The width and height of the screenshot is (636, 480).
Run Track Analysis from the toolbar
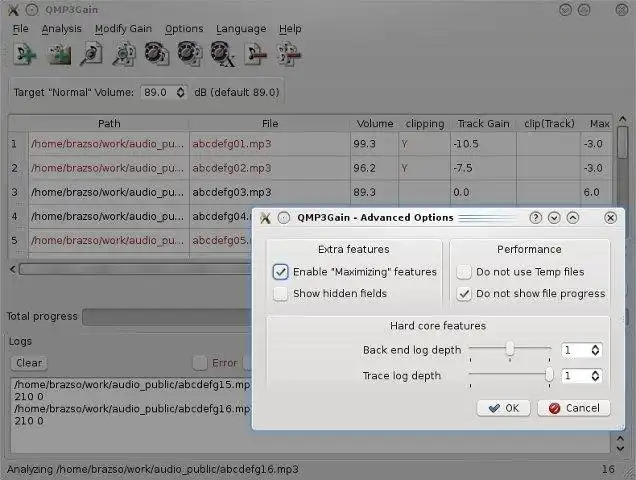tap(91, 54)
